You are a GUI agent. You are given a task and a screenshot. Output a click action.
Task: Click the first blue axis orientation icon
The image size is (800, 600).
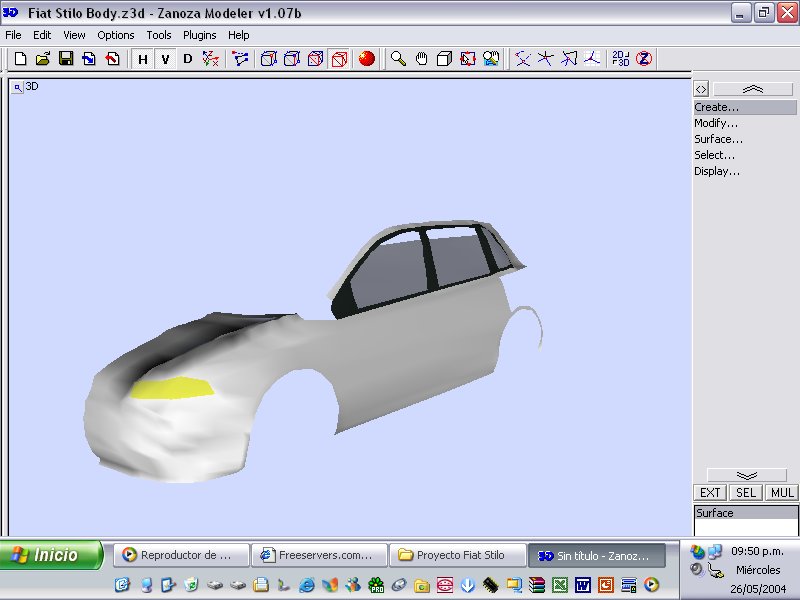(x=522, y=59)
